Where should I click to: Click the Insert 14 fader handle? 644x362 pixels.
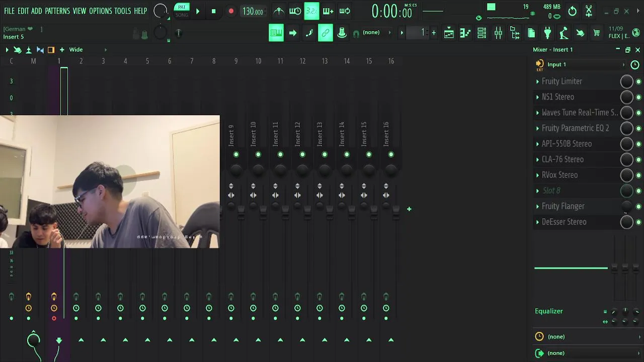tap(352, 212)
